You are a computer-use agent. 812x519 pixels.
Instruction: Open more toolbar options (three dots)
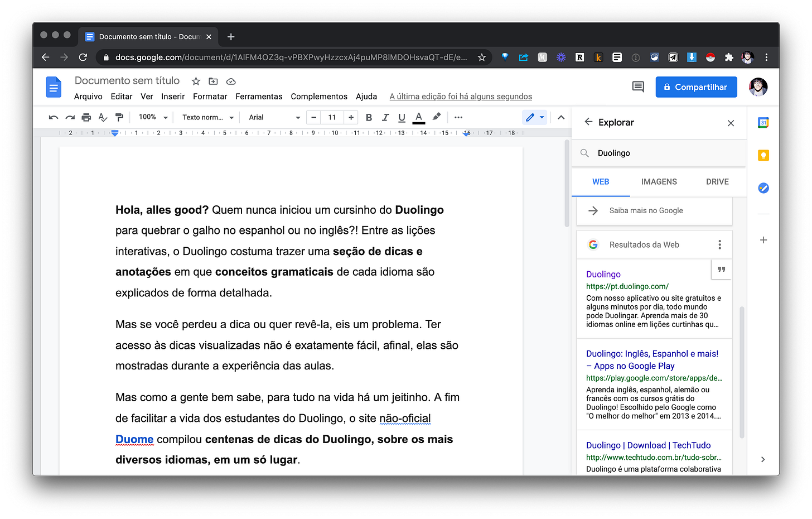(458, 117)
